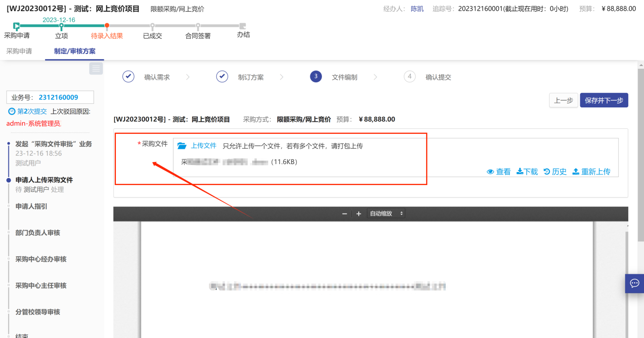The height and width of the screenshot is (338, 644).
Task: Click the 待录入结果 progress stage marker
Action: coord(107,26)
